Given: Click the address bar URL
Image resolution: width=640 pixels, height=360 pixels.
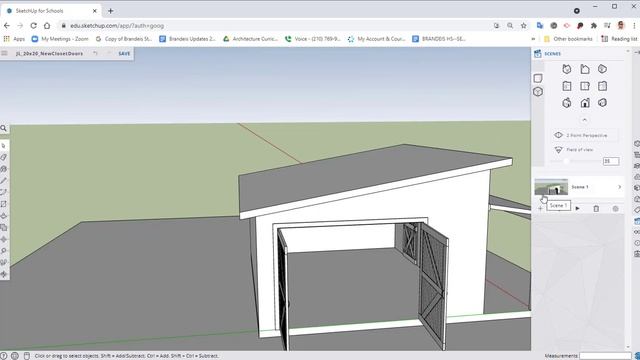Looking at the screenshot, I should click(x=117, y=26).
